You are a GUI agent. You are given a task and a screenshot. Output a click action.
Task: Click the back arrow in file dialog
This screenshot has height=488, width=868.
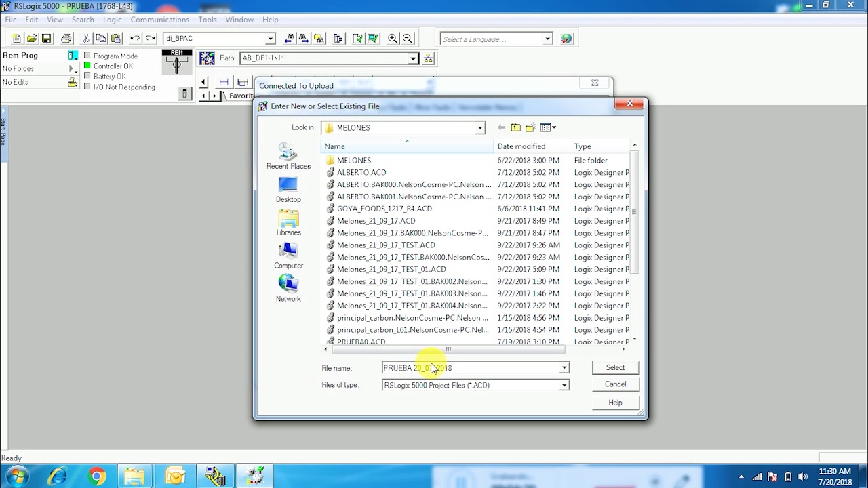(x=501, y=127)
